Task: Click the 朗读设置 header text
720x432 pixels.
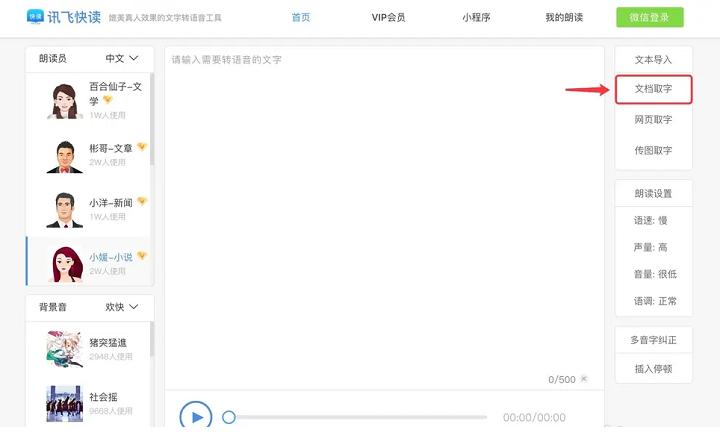Action: pos(653,194)
